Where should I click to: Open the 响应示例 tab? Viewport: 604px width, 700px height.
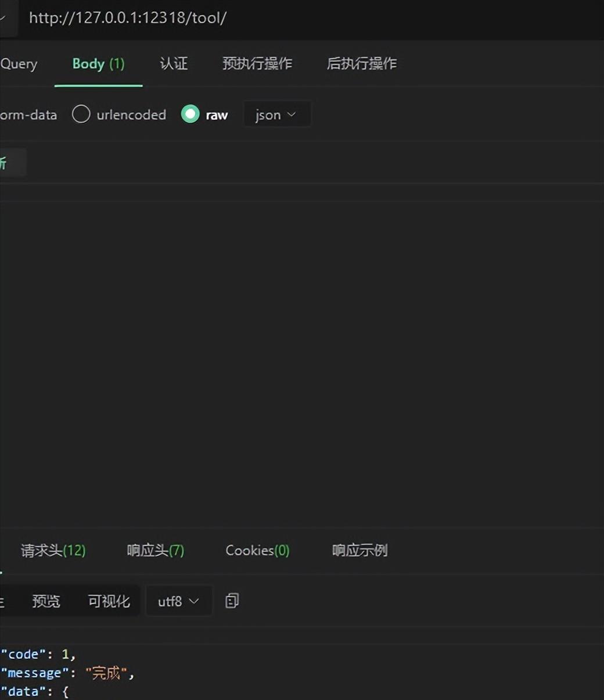pyautogui.click(x=359, y=550)
